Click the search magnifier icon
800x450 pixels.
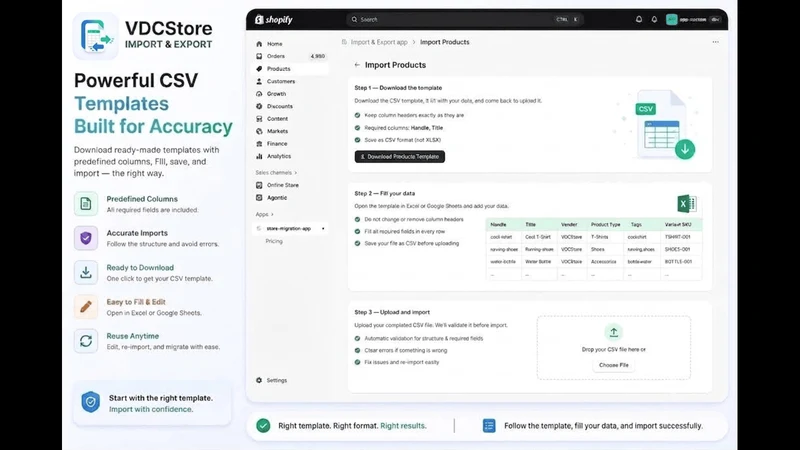point(354,19)
